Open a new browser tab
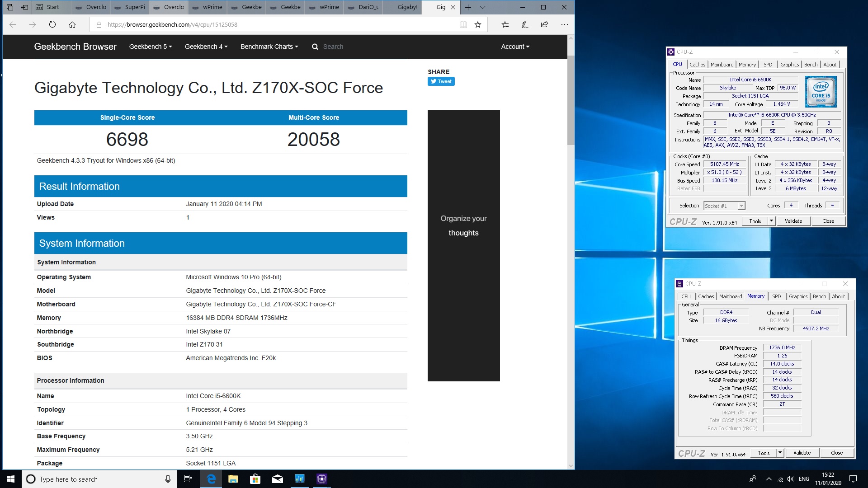The width and height of the screenshot is (868, 488). pyautogui.click(x=468, y=7)
